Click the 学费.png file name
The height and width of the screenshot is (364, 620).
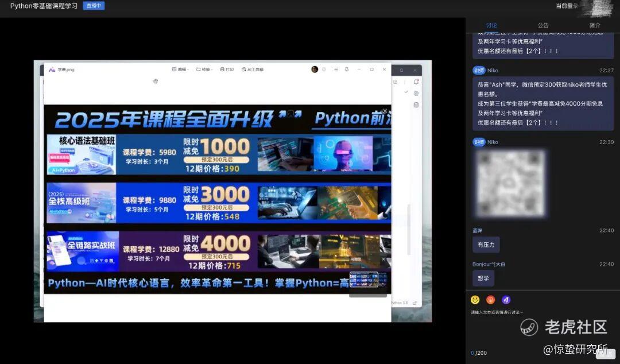tap(66, 69)
